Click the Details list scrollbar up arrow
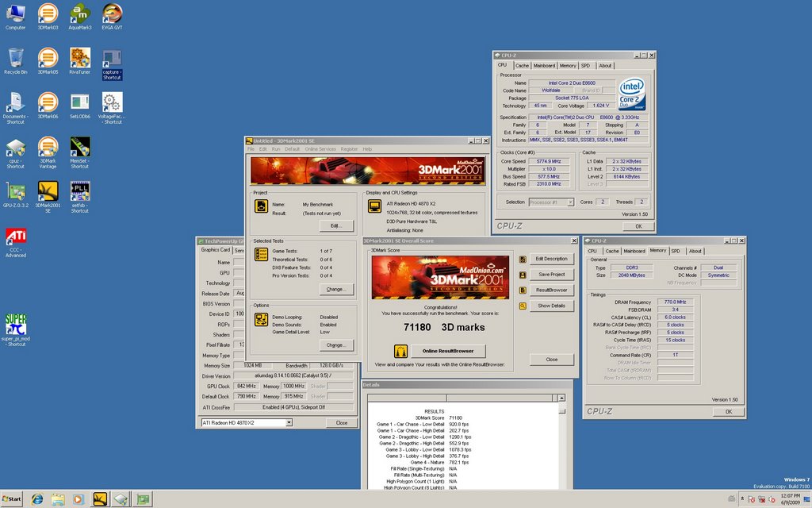Image resolution: width=812 pixels, height=508 pixels. [x=562, y=398]
